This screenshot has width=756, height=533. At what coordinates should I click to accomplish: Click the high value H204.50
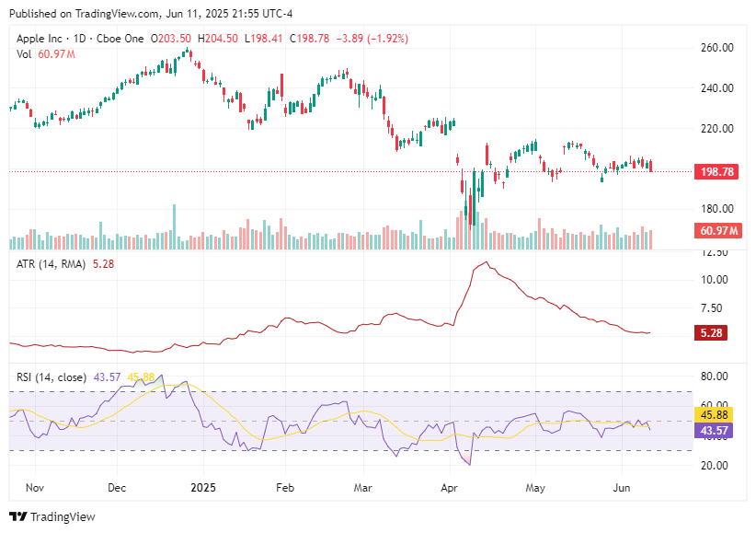(218, 39)
